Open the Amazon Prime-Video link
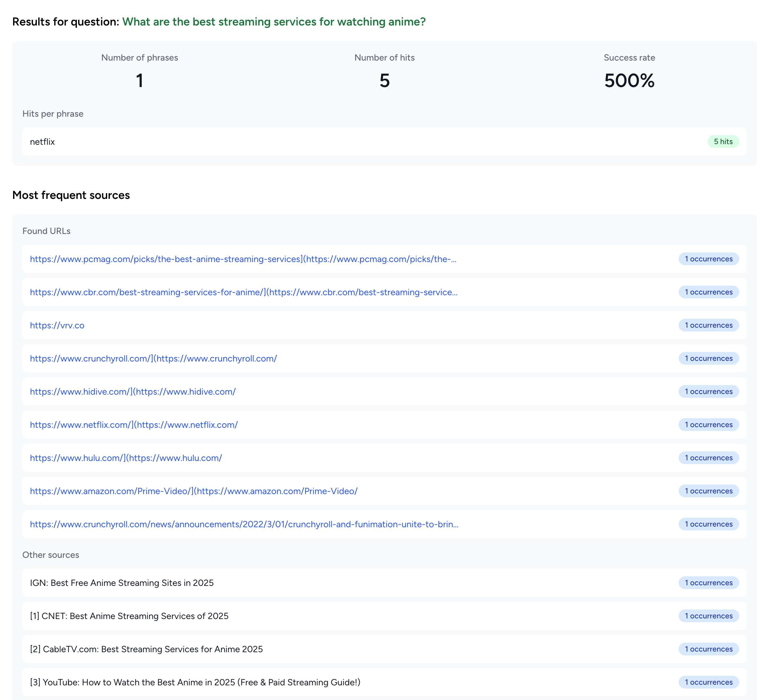766x700 pixels. point(193,491)
